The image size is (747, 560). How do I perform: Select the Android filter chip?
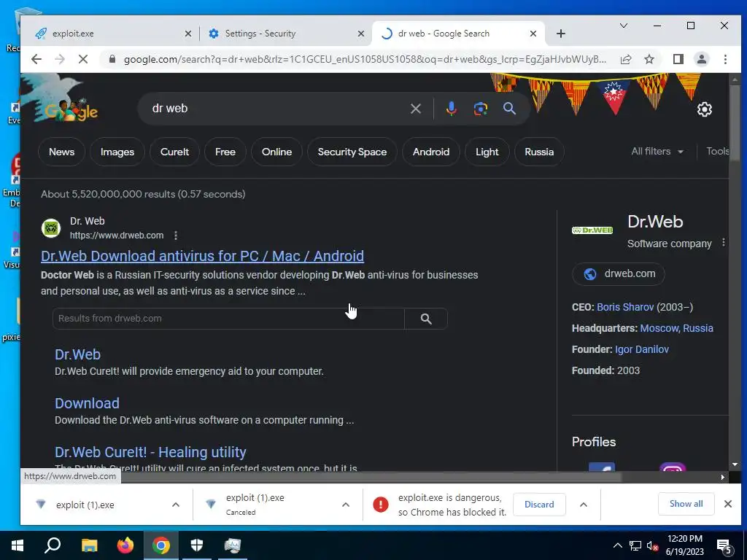pyautogui.click(x=431, y=152)
